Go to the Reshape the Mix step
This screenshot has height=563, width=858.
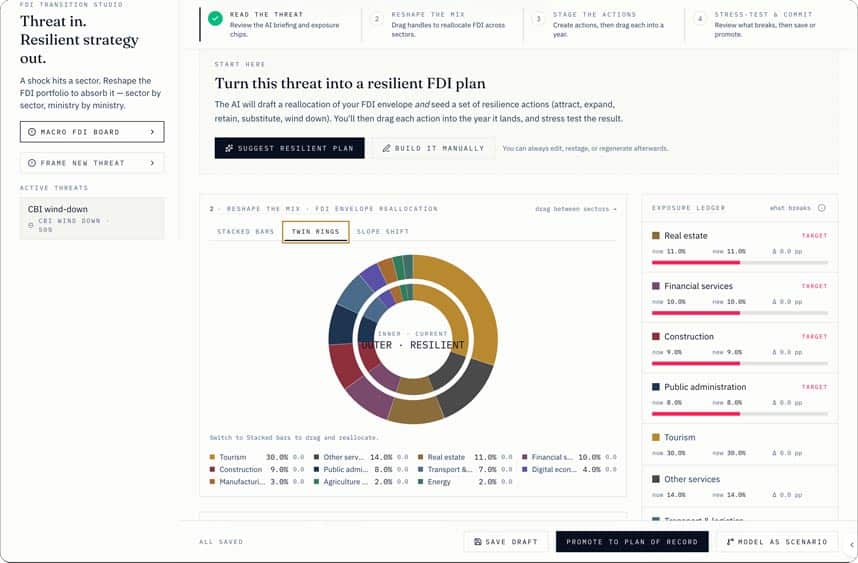[x=442, y=24]
